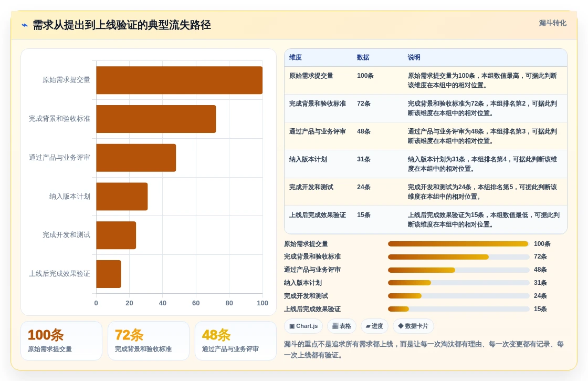The image size is (588, 381).
Task: Click the 48条 progress bar for 通过产品与业务评审
Action: [x=458, y=270]
